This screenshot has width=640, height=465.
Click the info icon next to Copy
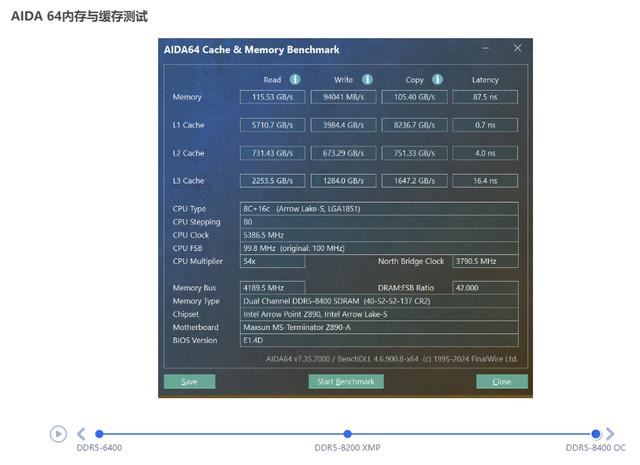click(438, 80)
